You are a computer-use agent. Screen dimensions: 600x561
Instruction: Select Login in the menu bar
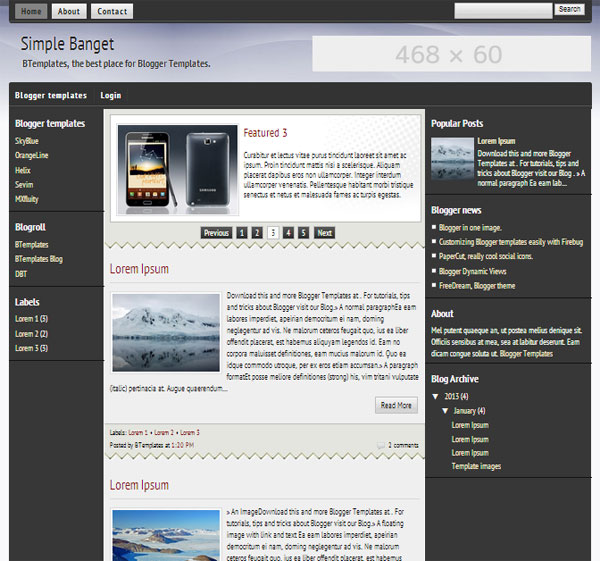110,96
